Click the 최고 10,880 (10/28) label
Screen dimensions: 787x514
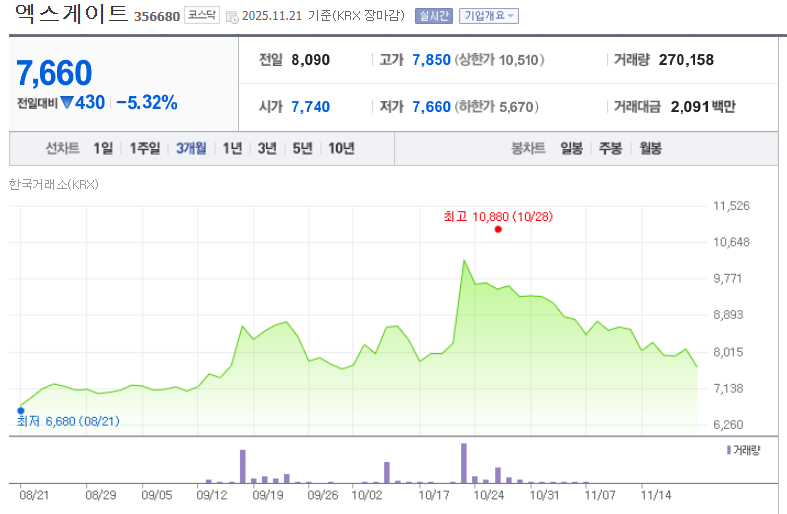point(498,216)
